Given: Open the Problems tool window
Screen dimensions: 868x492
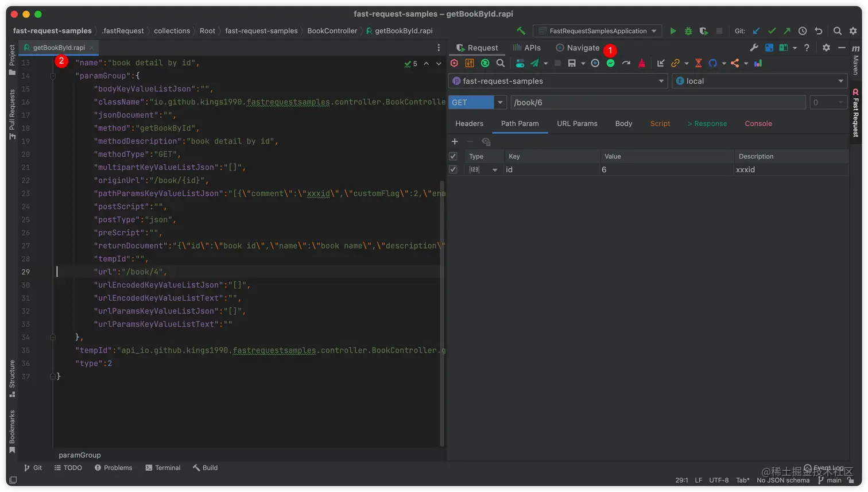Looking at the screenshot, I should pyautogui.click(x=114, y=468).
